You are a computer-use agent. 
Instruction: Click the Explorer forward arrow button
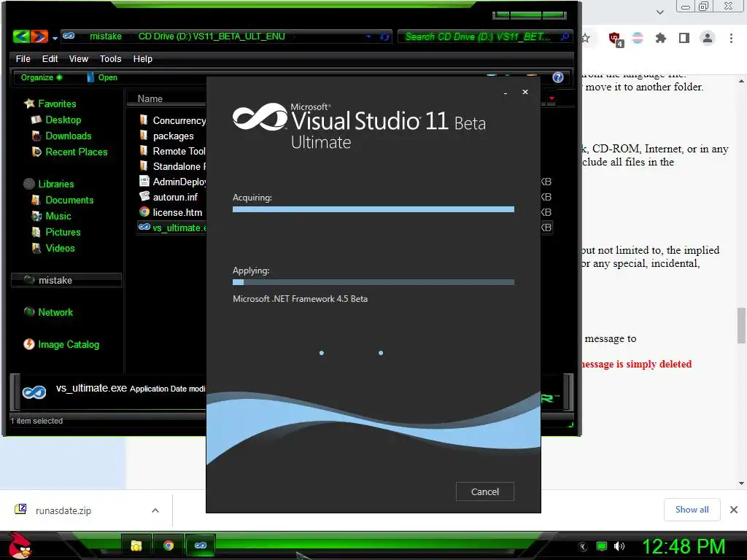39,36
